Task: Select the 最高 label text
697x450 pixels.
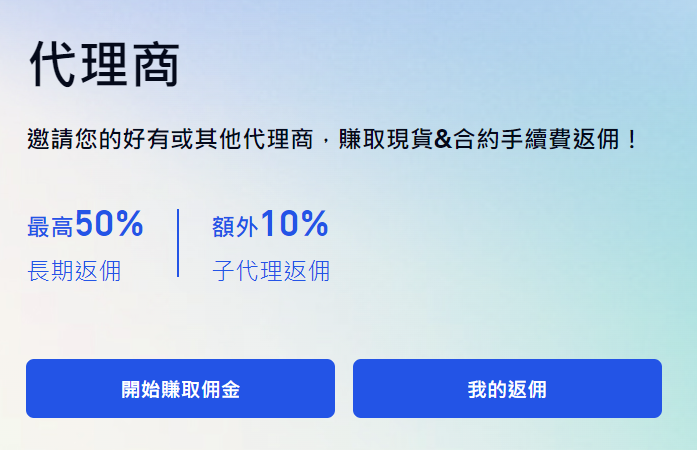Action: click(50, 228)
